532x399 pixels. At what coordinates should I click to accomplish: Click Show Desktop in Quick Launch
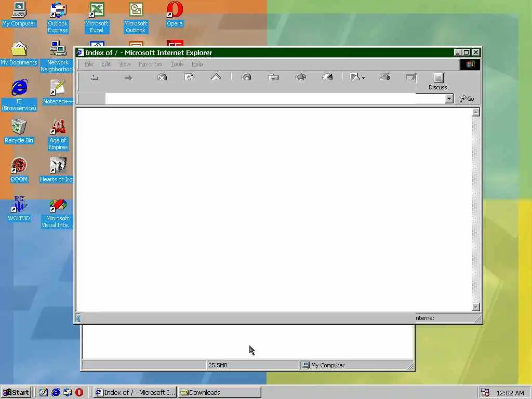coord(44,393)
